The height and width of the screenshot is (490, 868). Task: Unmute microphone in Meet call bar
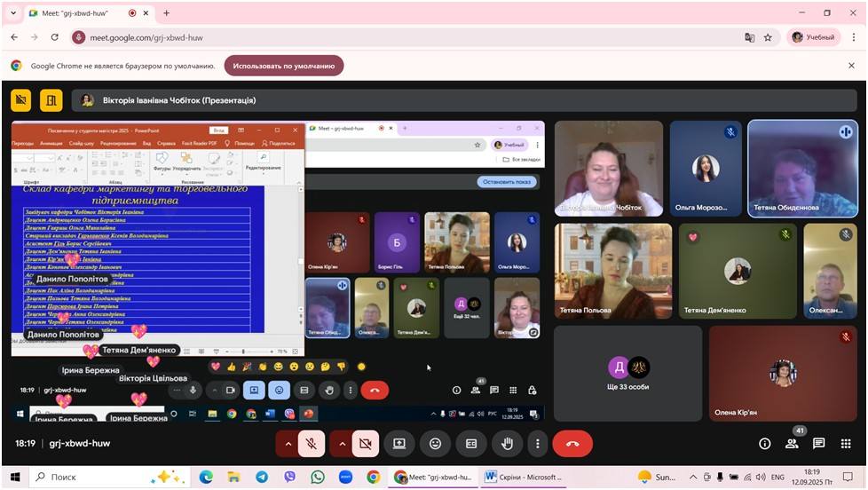point(312,443)
